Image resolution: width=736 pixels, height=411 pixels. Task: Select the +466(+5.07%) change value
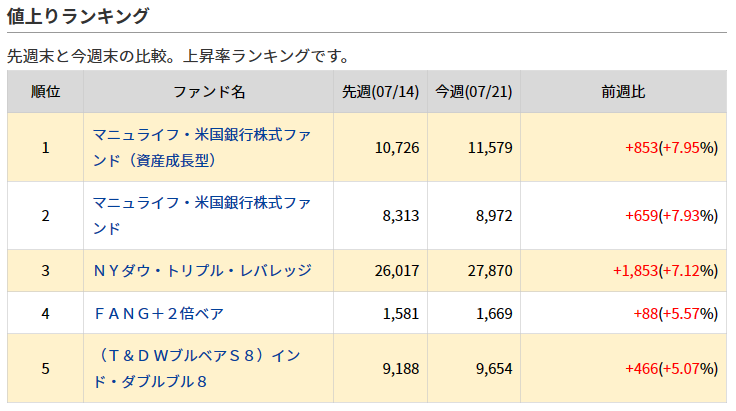(671, 369)
